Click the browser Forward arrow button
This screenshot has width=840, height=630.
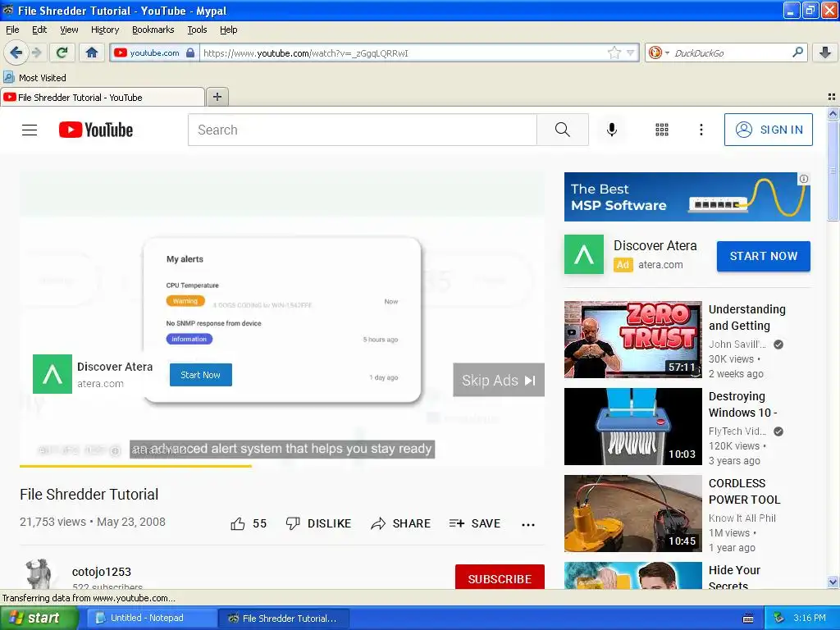[x=37, y=52]
